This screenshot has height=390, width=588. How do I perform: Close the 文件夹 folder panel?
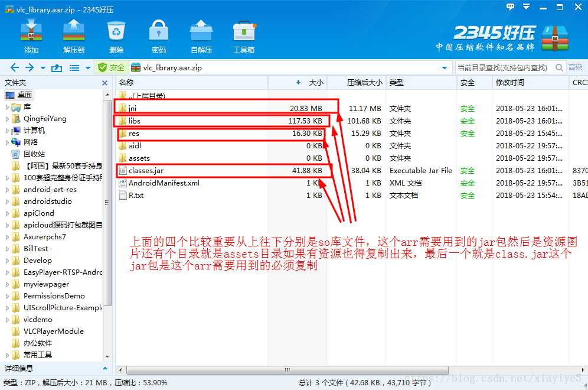[104, 83]
